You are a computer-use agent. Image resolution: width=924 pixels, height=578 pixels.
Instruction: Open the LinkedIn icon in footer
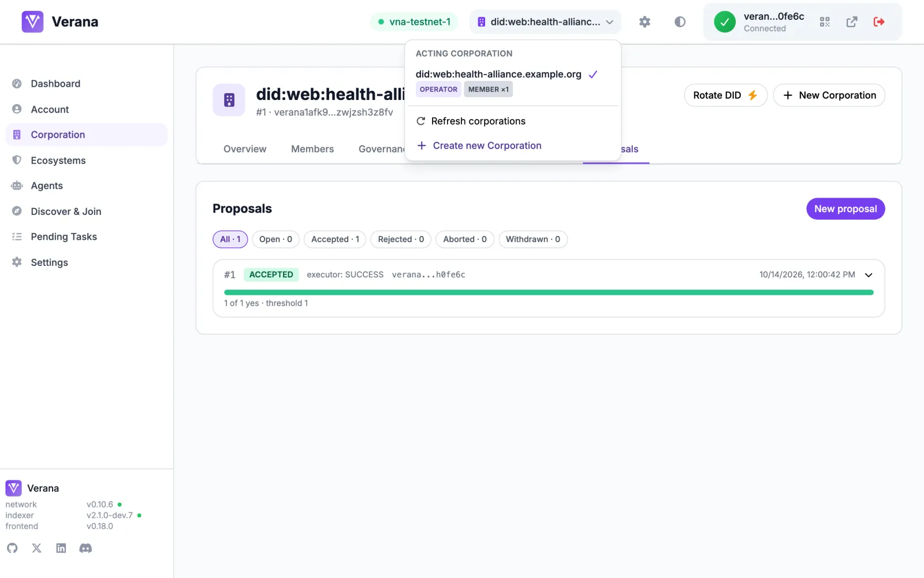click(61, 548)
